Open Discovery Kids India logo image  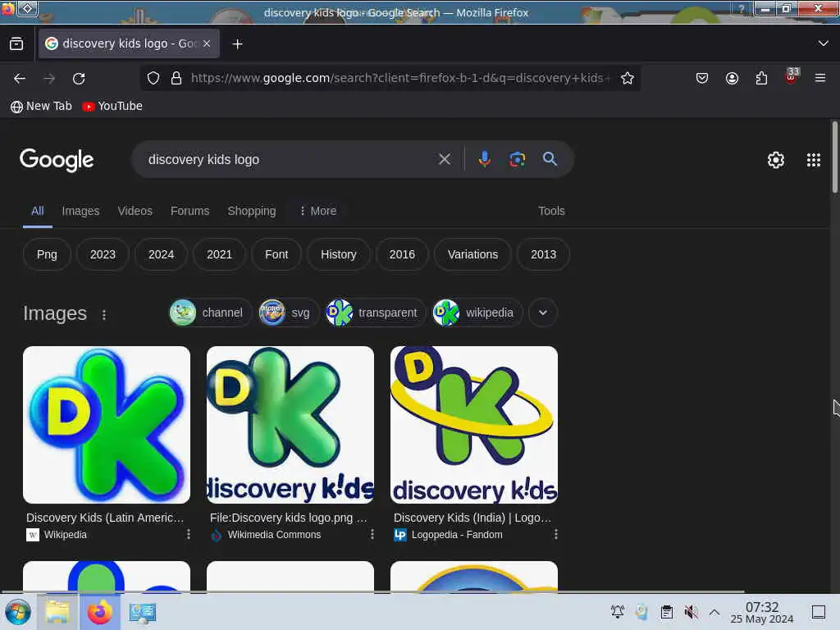point(474,425)
